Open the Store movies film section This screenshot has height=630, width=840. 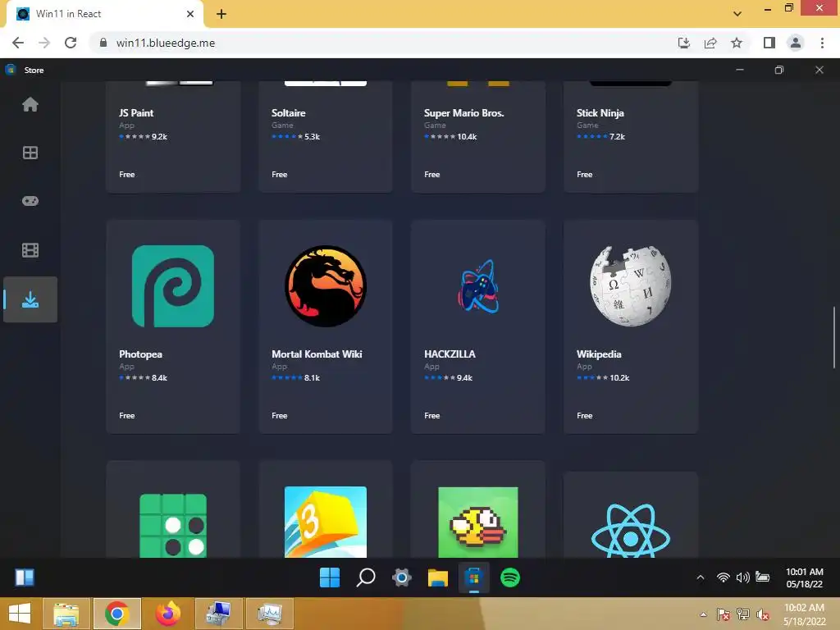[30, 250]
